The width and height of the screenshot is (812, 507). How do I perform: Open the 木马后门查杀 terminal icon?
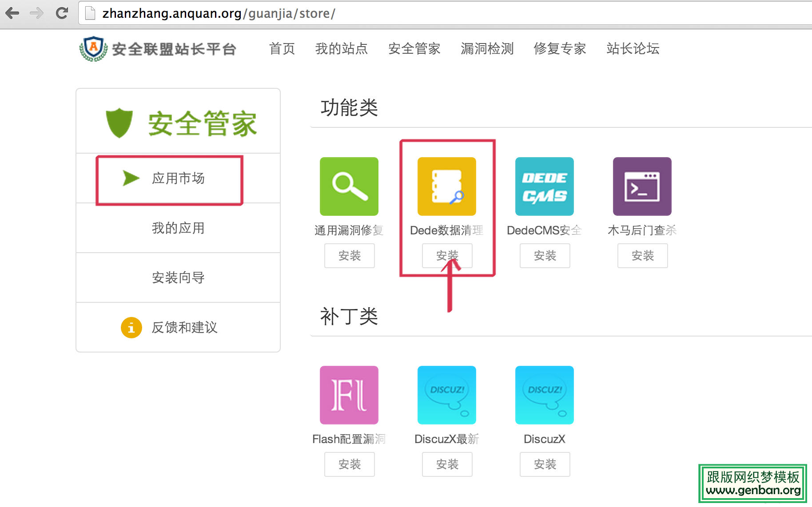(642, 186)
